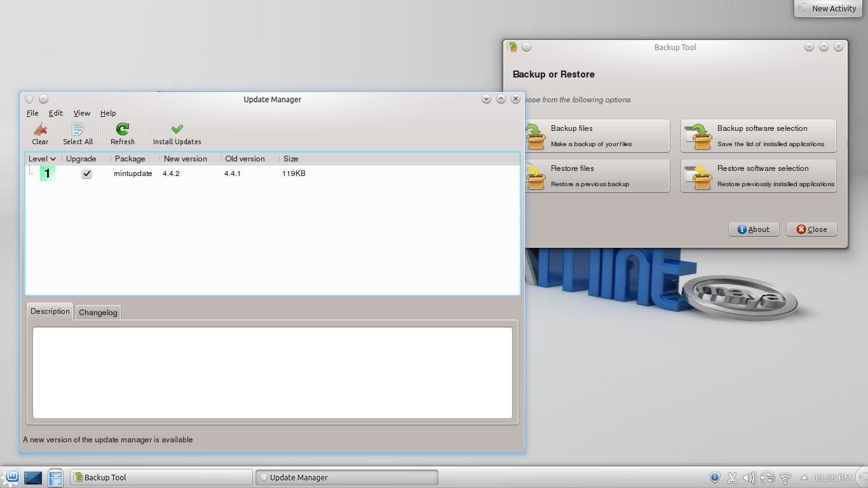868x488 pixels.
Task: Toggle the sticky button in Backup Tool's title bar
Action: [526, 47]
